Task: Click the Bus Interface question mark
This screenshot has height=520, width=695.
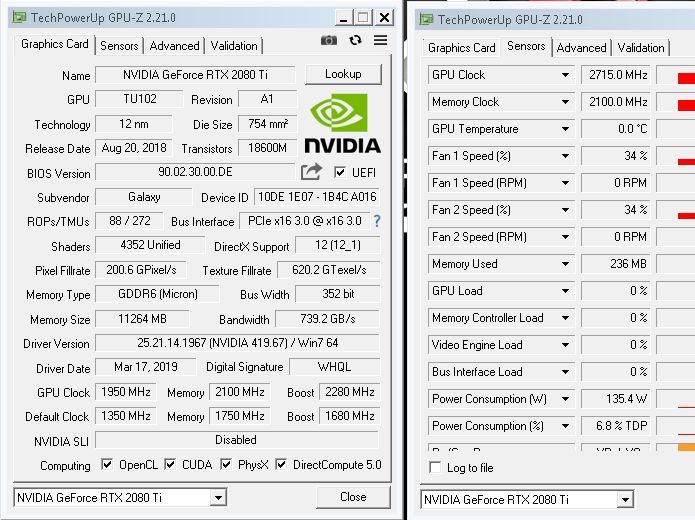Action: point(377,221)
